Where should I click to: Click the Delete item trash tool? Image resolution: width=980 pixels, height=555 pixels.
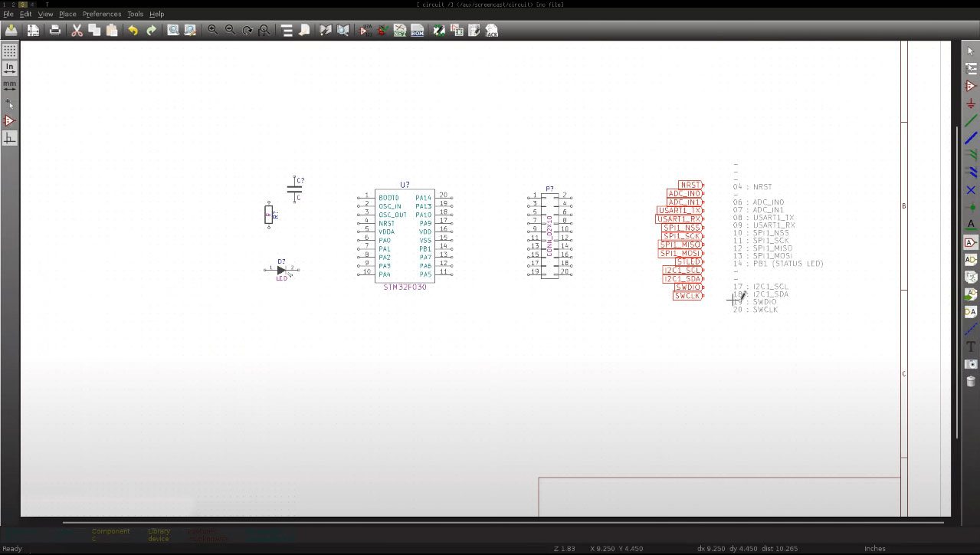coord(971,381)
